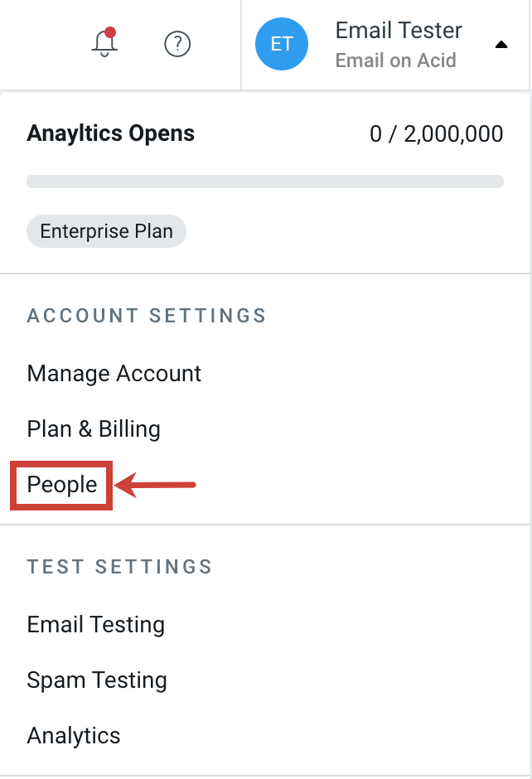Click the help question mark icon
The width and height of the screenshot is (532, 779).
(x=177, y=45)
